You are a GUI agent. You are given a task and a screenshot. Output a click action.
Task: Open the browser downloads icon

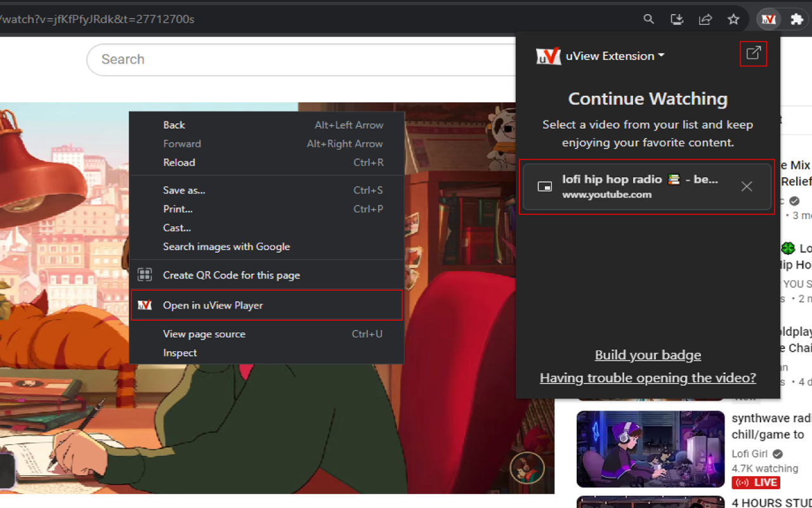[676, 19]
